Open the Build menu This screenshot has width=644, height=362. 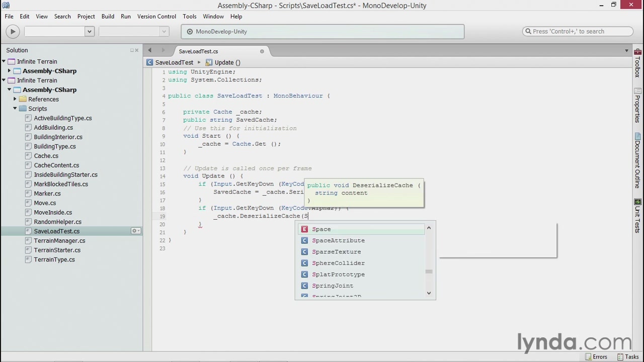coord(108,16)
